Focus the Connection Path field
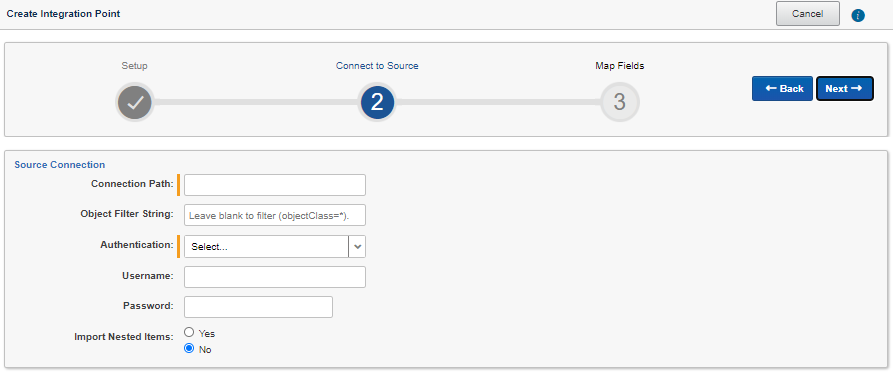This screenshot has width=893, height=373. click(275, 185)
